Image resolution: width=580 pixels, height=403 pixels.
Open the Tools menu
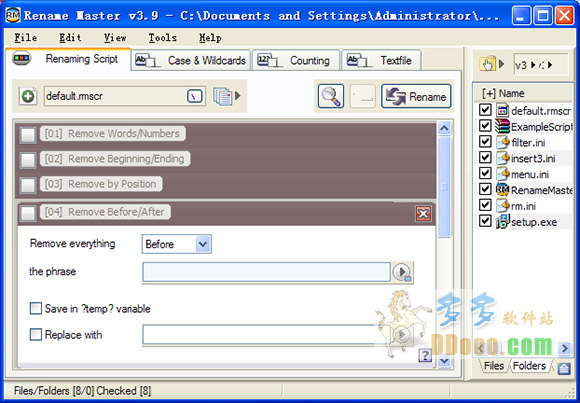[162, 38]
